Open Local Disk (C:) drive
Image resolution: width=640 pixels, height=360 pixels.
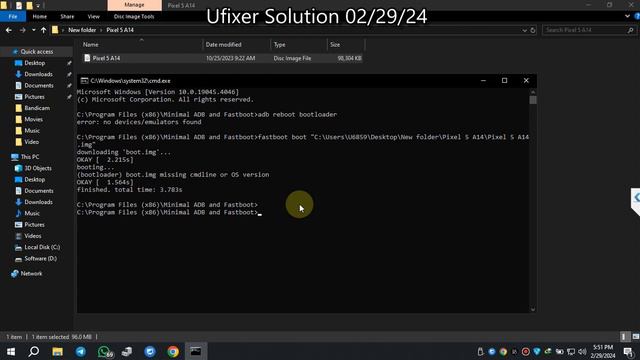42,247
